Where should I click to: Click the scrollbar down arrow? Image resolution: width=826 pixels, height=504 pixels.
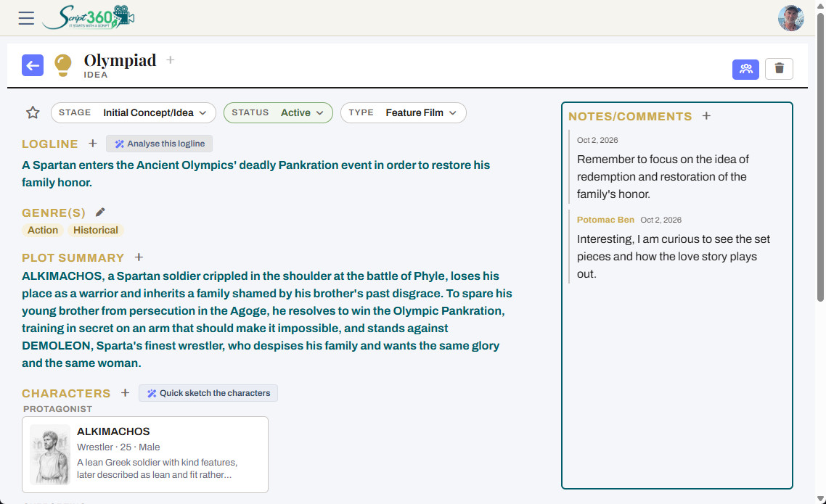[x=820, y=499]
